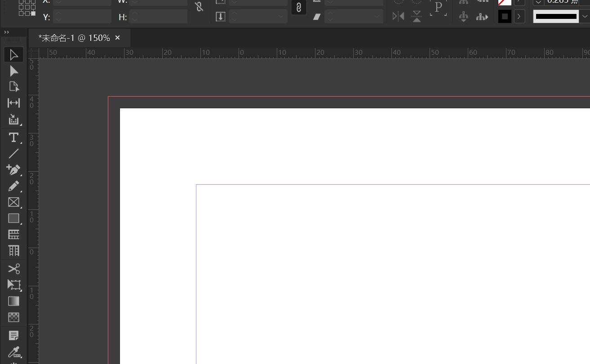Toggle constrain proportions for scaling link
The image size is (590, 364).
(x=299, y=7)
